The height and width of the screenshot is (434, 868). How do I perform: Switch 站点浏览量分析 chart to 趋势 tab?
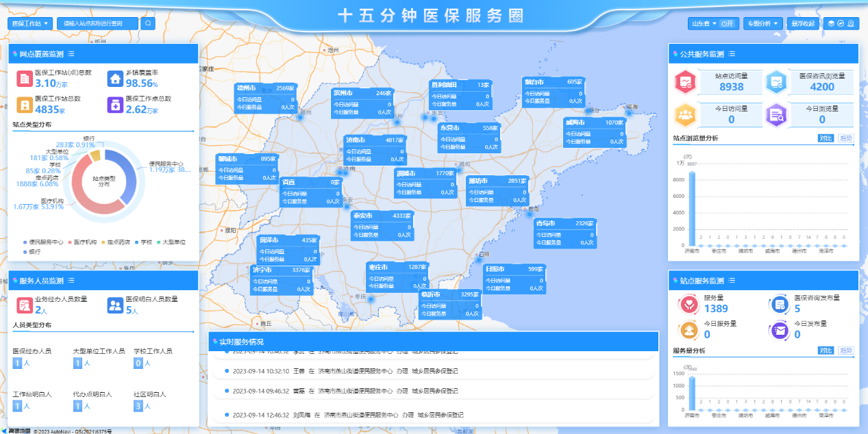[x=847, y=138]
